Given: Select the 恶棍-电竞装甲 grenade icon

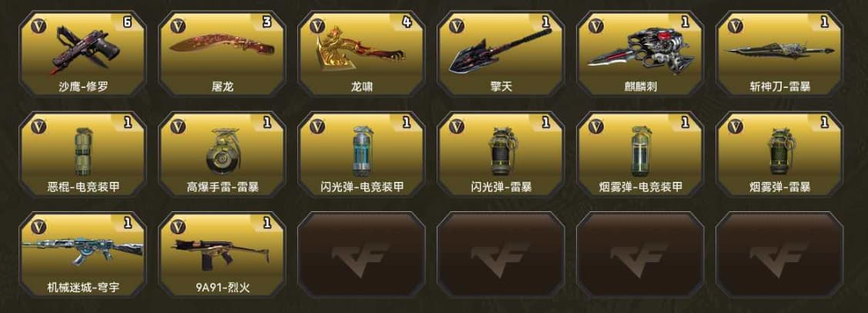Looking at the screenshot, I should coord(82,150).
